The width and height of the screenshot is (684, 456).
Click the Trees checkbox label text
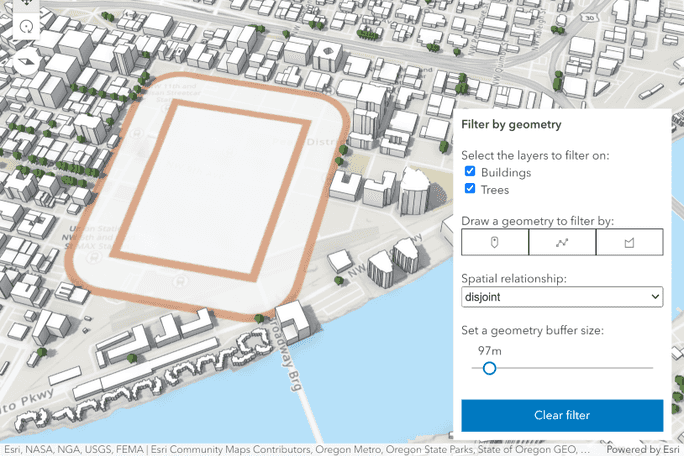[495, 190]
